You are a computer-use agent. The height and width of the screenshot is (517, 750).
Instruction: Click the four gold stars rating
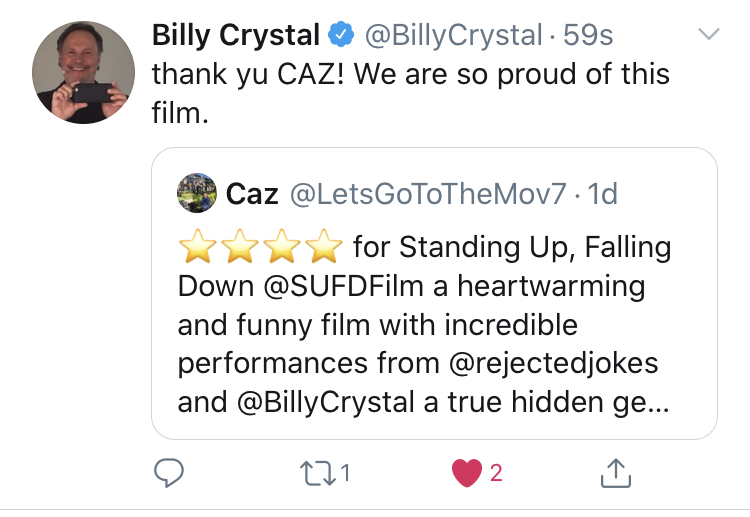click(261, 247)
